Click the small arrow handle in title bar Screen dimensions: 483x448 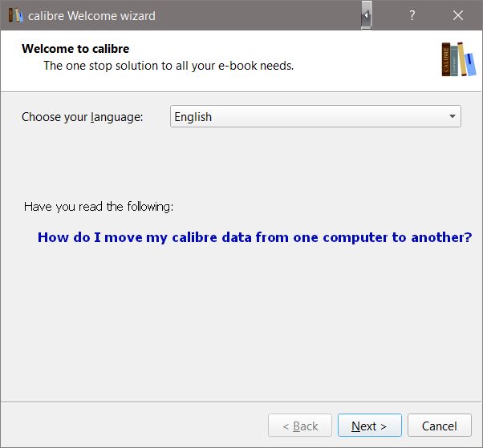pos(366,14)
